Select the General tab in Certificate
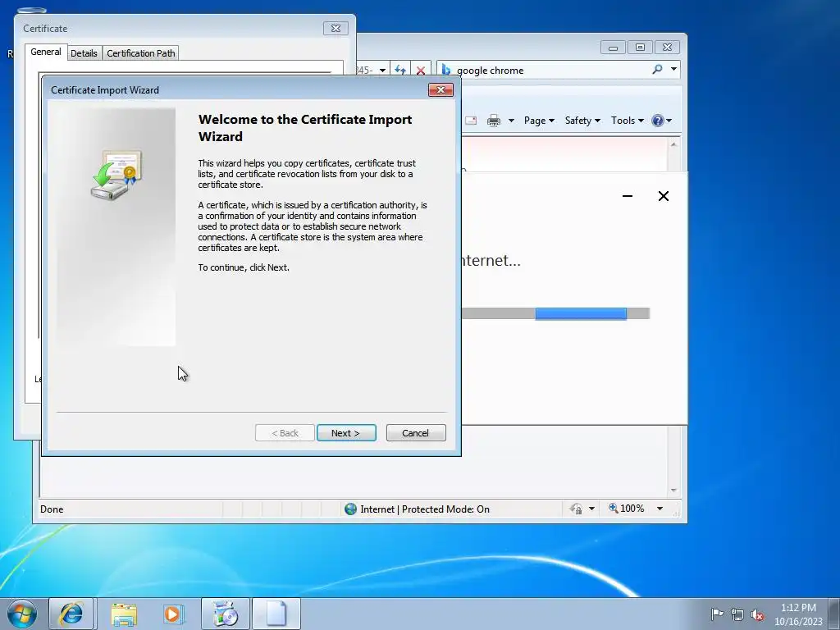This screenshot has width=840, height=630. click(x=46, y=52)
